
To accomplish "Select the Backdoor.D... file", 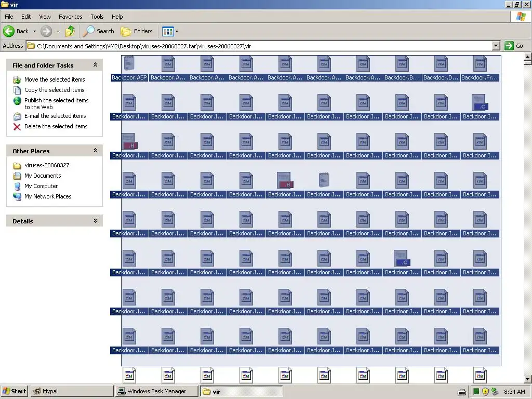I will (x=441, y=69).
